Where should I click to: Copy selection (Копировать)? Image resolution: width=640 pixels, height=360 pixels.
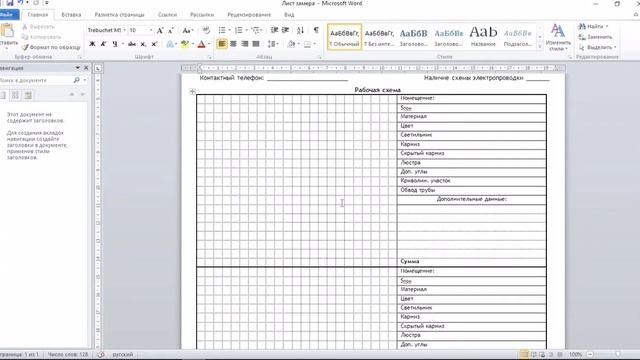tap(41, 37)
